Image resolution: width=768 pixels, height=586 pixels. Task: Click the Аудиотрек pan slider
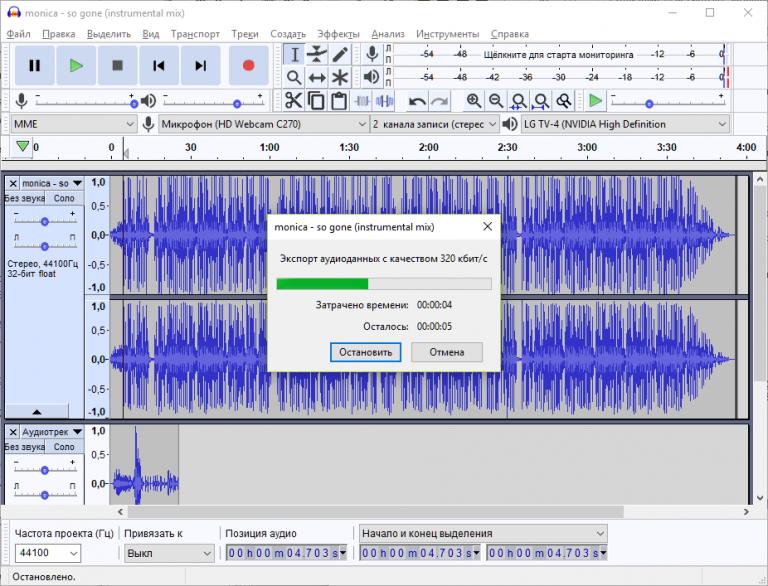pyautogui.click(x=45, y=494)
